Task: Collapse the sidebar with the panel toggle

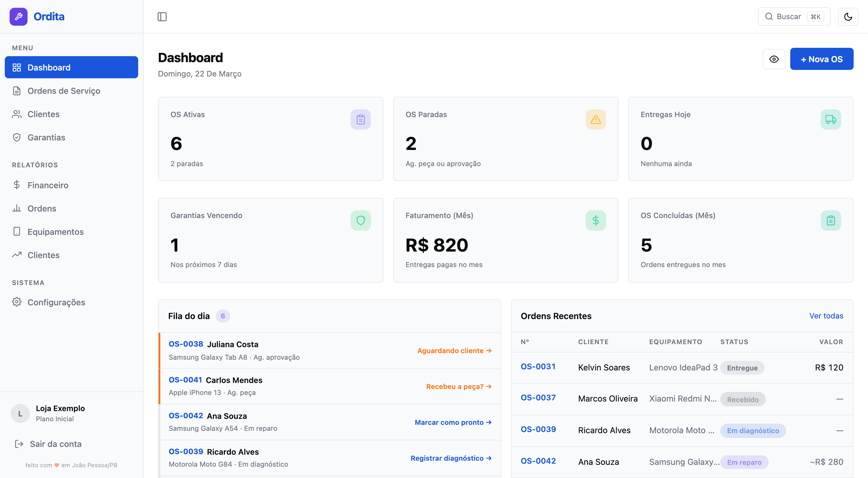Action: point(162,16)
